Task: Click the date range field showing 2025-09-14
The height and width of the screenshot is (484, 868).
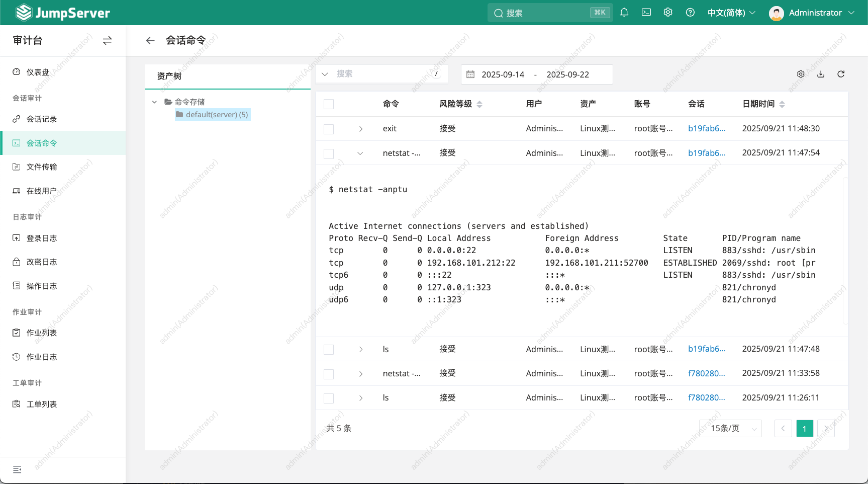Action: click(504, 74)
